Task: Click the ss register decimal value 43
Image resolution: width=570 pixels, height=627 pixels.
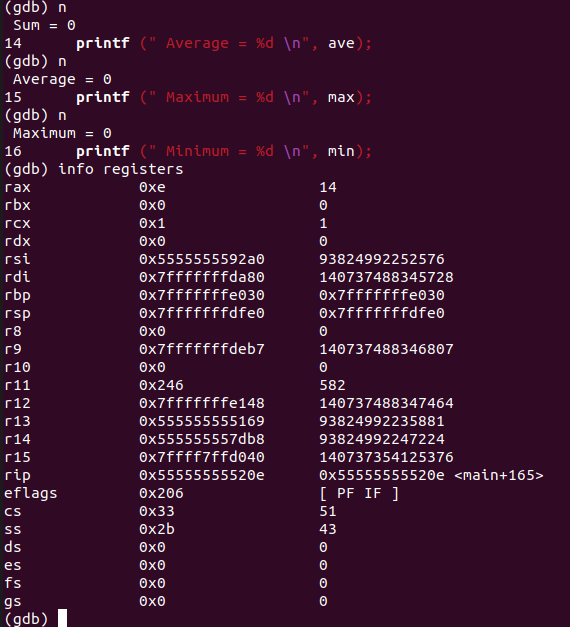Action: coord(328,529)
